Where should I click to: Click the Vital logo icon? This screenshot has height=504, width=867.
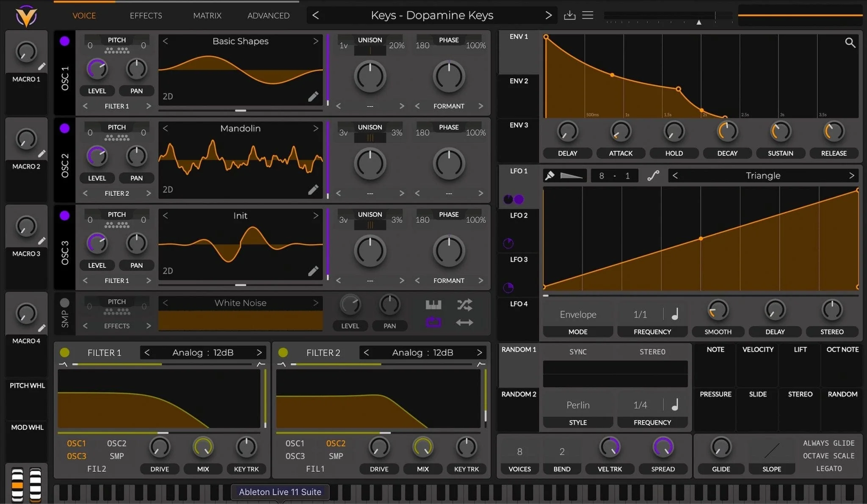click(26, 16)
